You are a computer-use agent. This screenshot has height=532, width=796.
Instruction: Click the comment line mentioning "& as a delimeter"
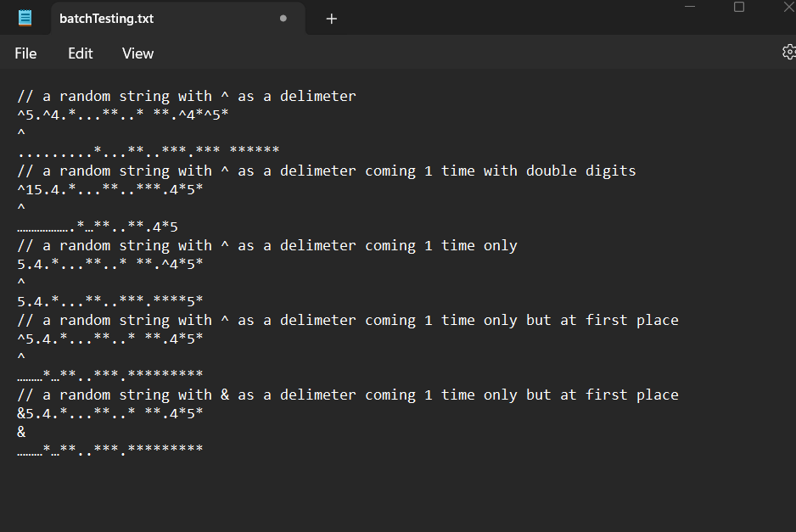348,395
